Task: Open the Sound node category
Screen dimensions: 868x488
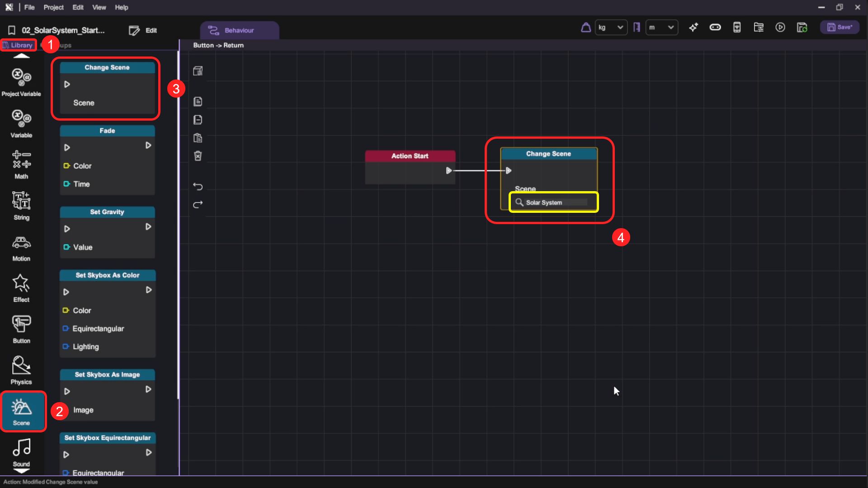Action: pyautogui.click(x=21, y=452)
